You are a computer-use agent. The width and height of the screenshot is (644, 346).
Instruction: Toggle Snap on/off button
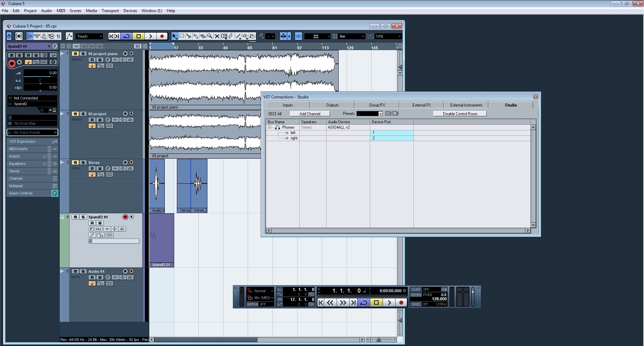click(x=298, y=36)
